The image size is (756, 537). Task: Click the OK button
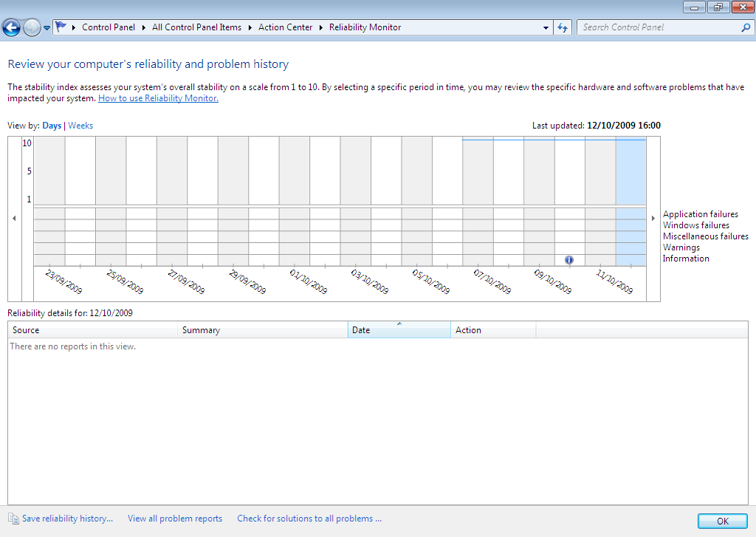click(x=722, y=521)
